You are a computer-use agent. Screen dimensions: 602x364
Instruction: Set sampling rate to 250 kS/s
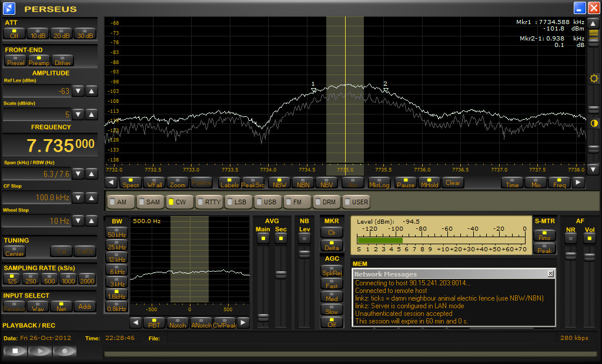(31, 279)
